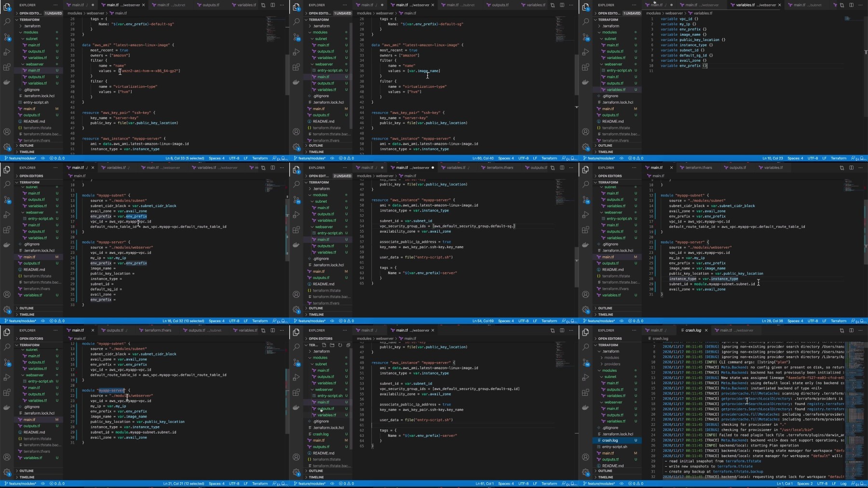Click errors and warnings count in Ln 8, Col 33 window
868x488 pixels.
pos(57,158)
